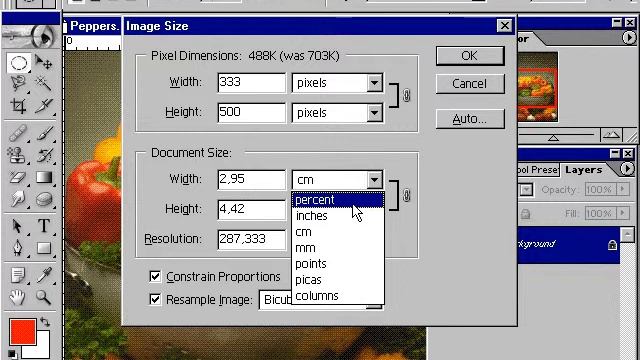Confirm Image Size with OK button

pyautogui.click(x=470, y=56)
